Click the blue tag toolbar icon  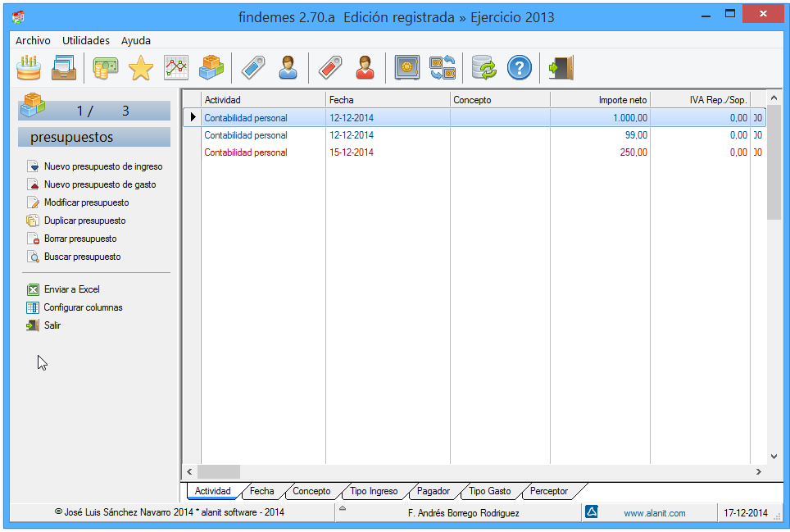(253, 67)
